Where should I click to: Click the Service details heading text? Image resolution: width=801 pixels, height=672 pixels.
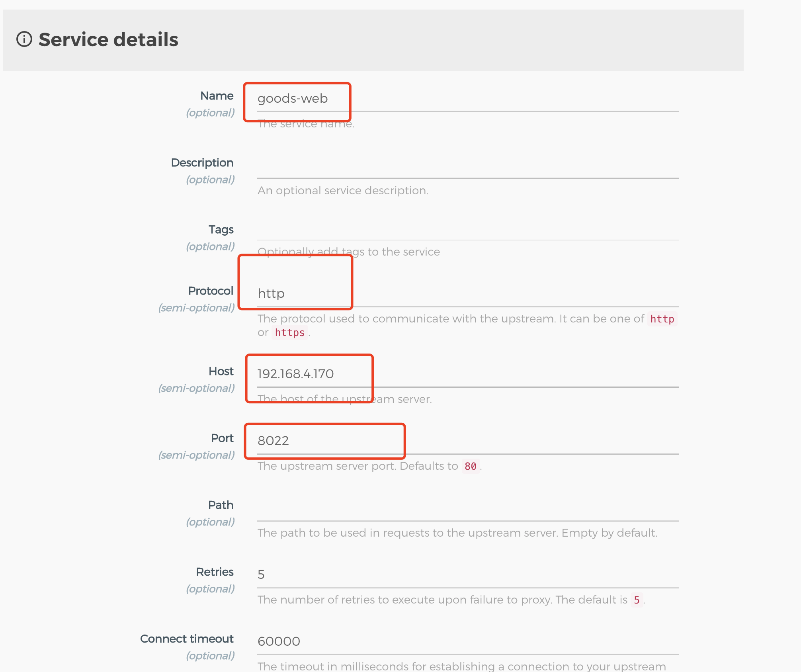[108, 39]
